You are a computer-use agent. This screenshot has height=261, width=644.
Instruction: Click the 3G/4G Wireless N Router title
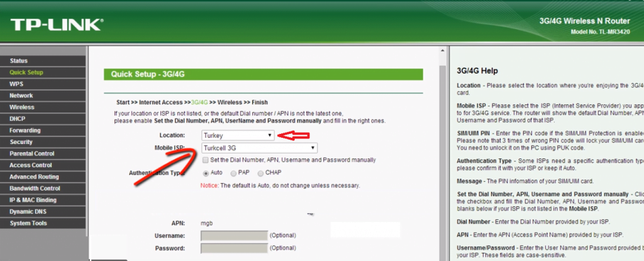pyautogui.click(x=584, y=21)
